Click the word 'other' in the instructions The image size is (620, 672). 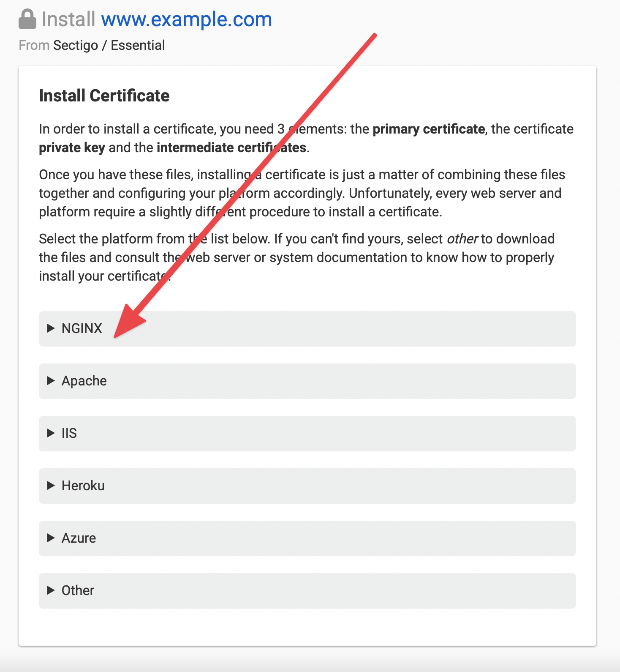point(463,238)
